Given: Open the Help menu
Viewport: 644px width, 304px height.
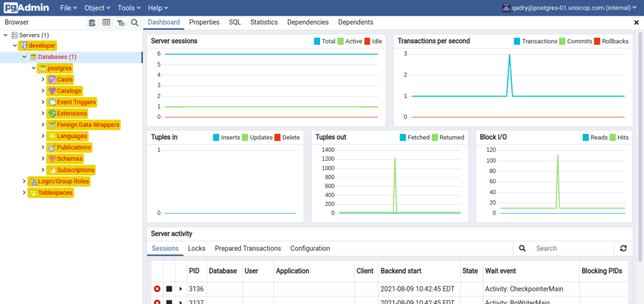Looking at the screenshot, I should [157, 8].
